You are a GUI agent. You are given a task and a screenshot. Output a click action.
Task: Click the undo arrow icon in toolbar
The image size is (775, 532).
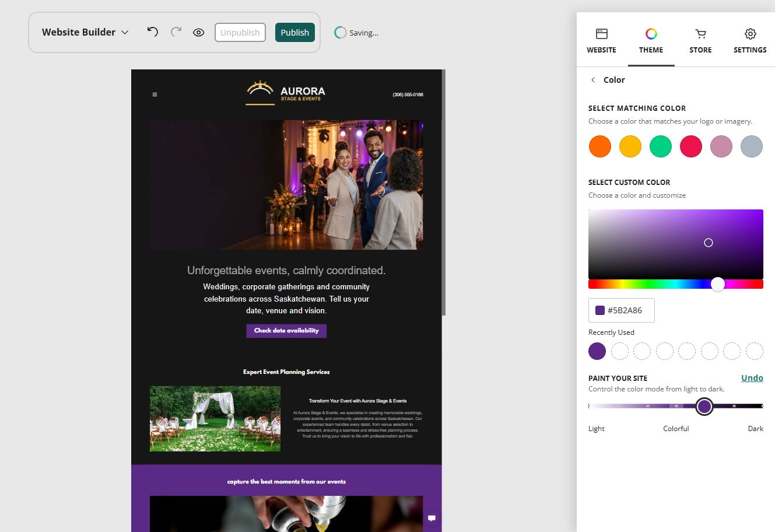[x=152, y=32]
